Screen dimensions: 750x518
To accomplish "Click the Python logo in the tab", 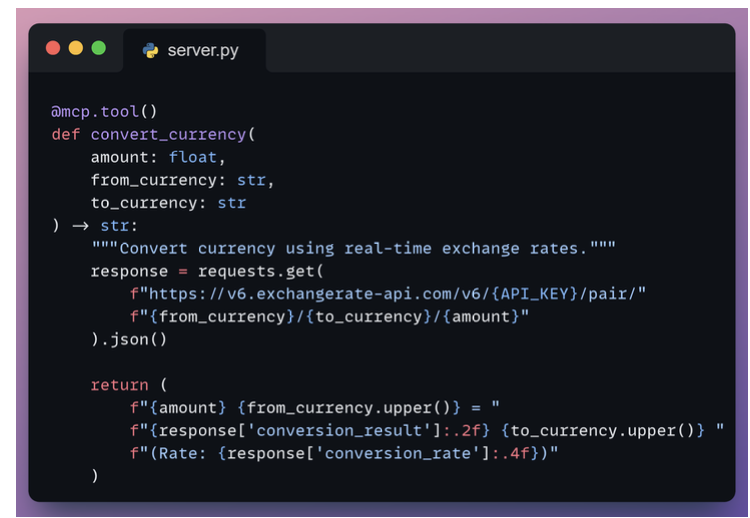I will [151, 50].
